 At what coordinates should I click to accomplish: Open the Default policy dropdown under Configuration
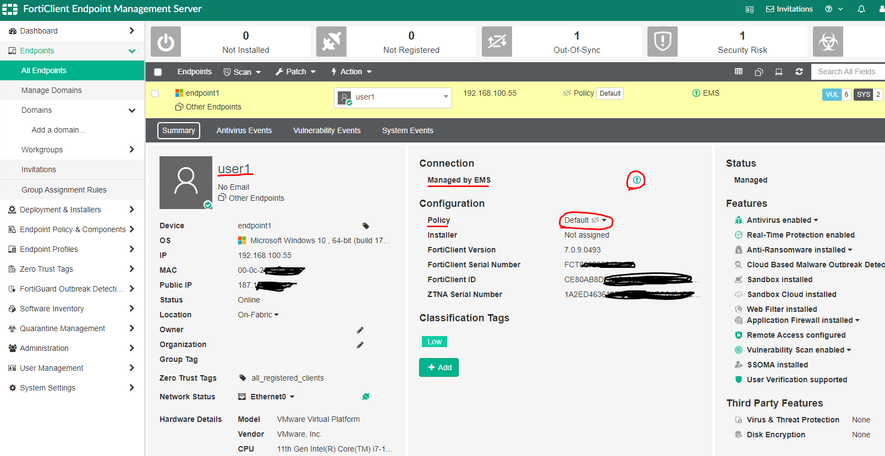pyautogui.click(x=586, y=220)
